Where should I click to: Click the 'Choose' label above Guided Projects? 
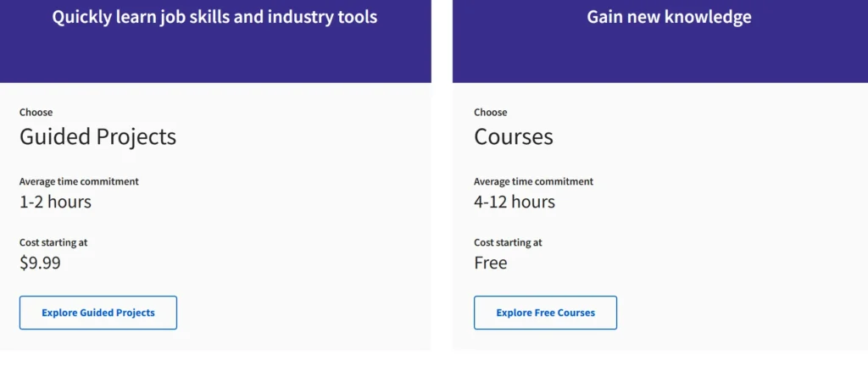[36, 112]
